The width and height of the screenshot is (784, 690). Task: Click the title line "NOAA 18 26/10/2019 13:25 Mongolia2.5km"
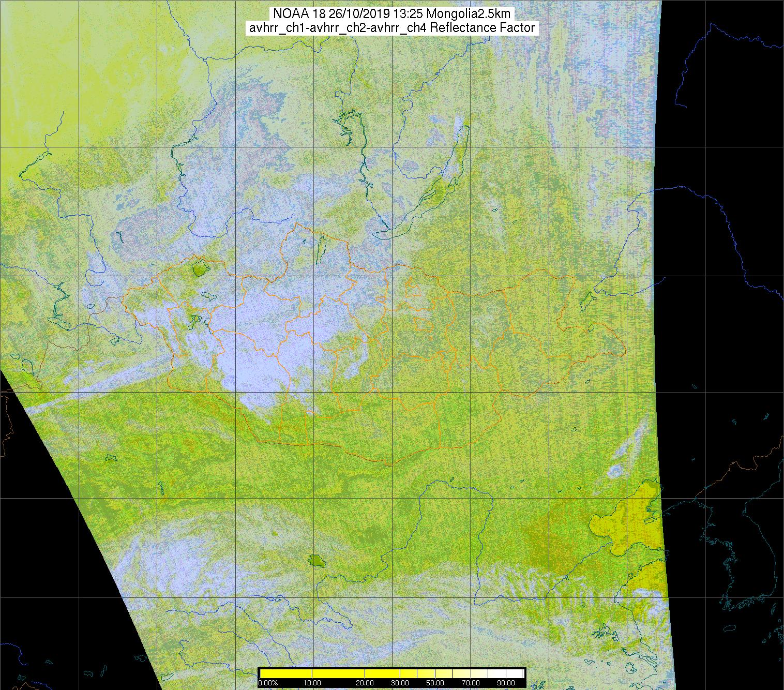(392, 14)
